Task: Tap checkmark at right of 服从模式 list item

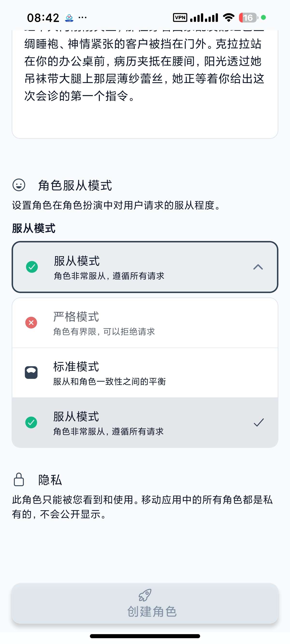Action: click(259, 423)
